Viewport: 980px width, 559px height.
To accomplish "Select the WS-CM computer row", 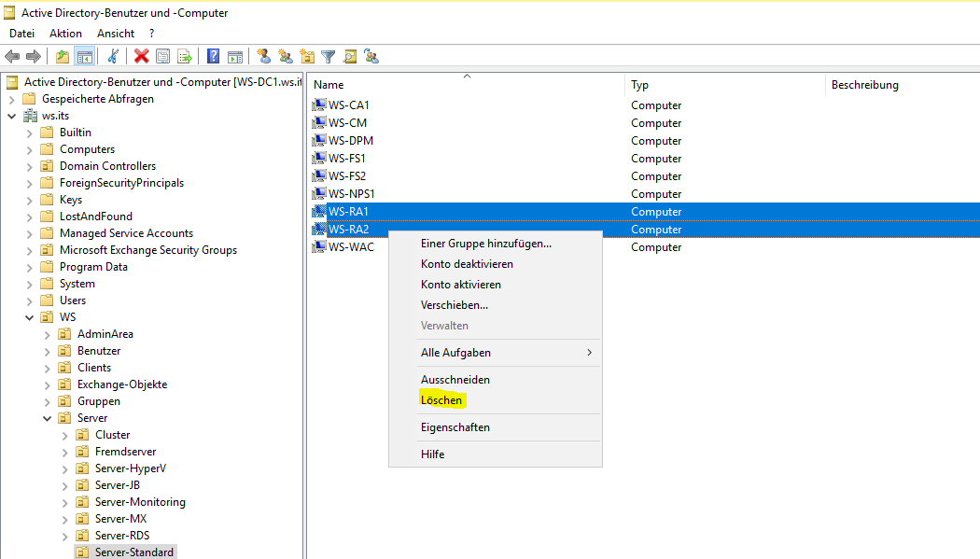I will (x=644, y=123).
